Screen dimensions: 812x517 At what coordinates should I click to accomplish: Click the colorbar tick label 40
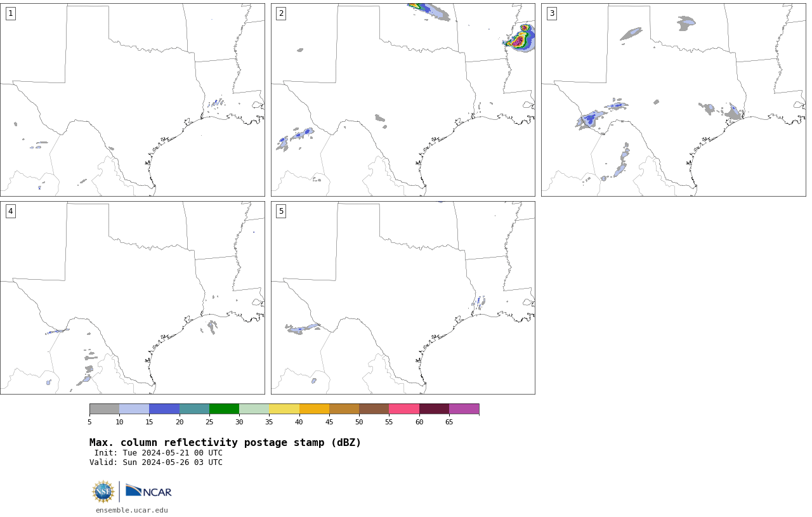[x=299, y=422]
